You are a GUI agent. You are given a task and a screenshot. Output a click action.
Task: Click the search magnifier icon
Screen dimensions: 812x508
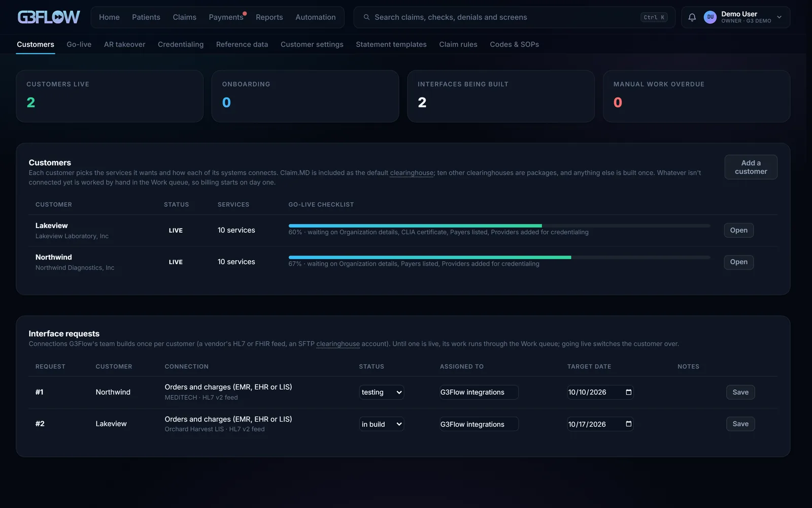pyautogui.click(x=366, y=17)
